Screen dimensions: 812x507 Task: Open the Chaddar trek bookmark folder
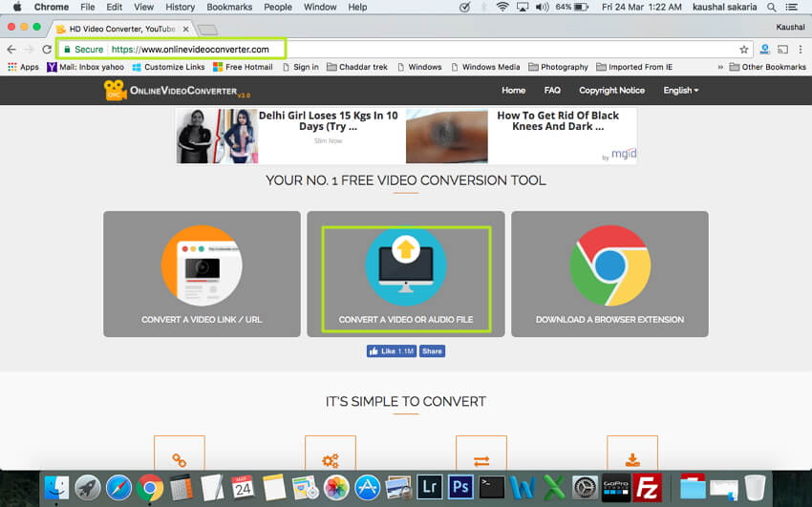(x=357, y=67)
